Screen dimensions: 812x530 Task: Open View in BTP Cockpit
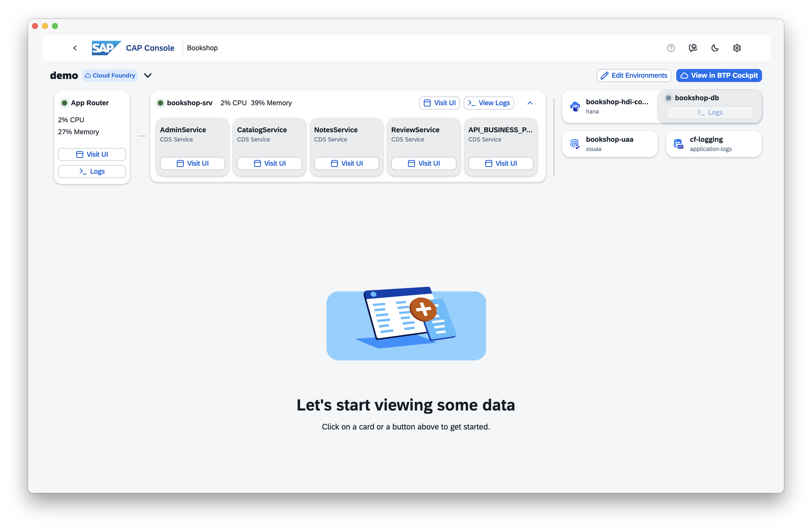719,75
